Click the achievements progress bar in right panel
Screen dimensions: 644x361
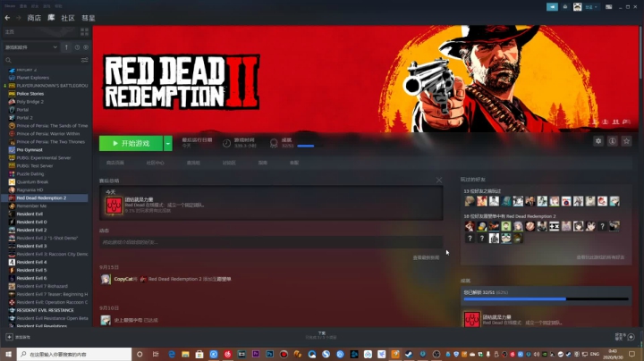546,299
